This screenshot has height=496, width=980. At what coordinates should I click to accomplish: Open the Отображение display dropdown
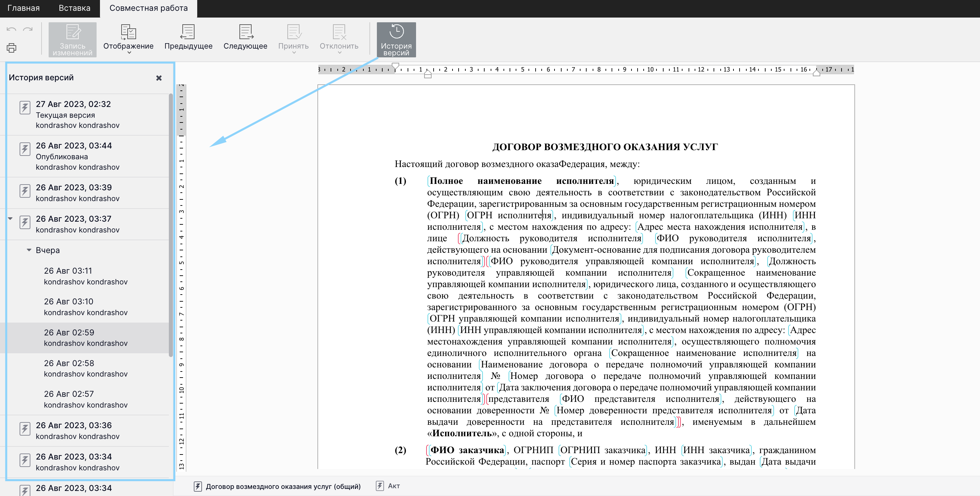(x=128, y=40)
